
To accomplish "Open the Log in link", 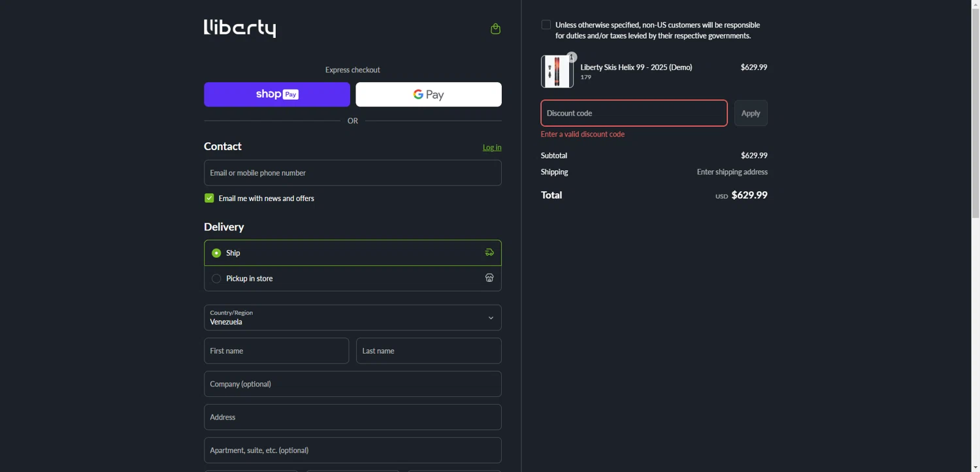I will point(492,148).
